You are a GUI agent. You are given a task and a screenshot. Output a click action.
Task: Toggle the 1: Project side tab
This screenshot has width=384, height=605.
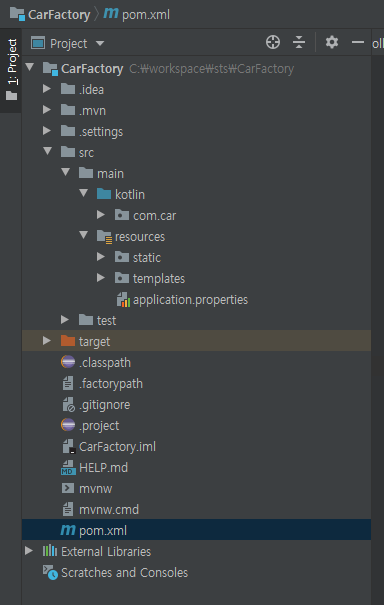point(11,69)
